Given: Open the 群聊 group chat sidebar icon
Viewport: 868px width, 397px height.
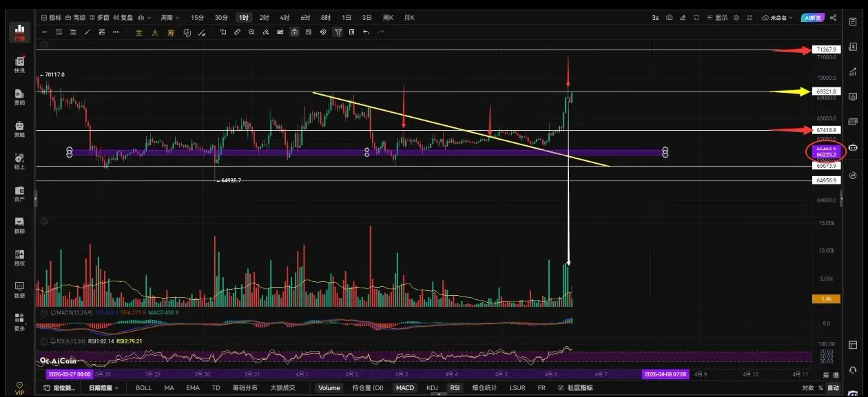Looking at the screenshot, I should pos(19,226).
